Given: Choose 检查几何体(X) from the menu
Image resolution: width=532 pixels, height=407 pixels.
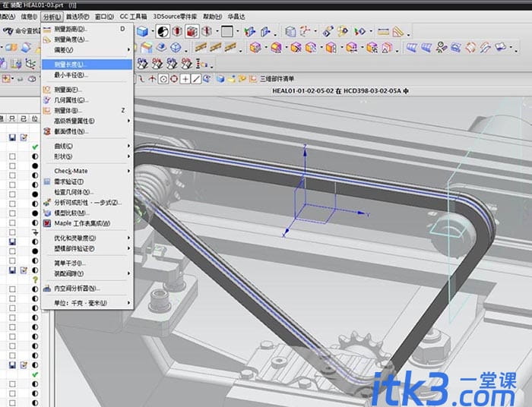Looking at the screenshot, I should coord(87,192).
